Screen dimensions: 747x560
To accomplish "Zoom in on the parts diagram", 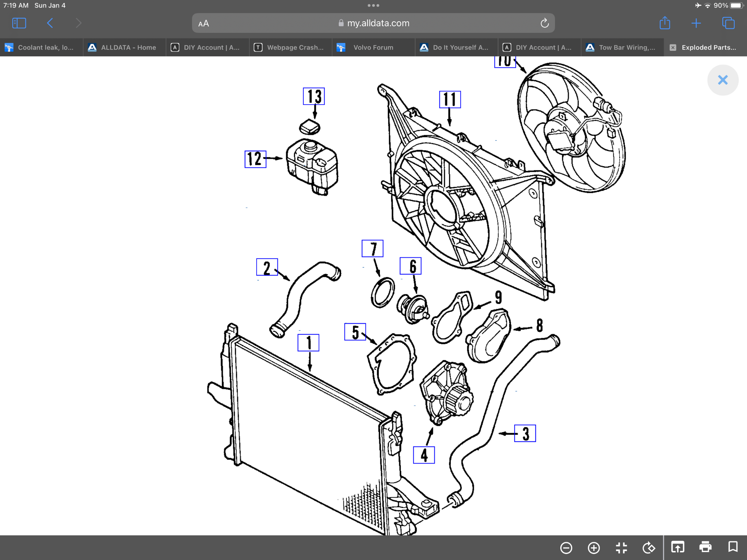I will pos(593,548).
